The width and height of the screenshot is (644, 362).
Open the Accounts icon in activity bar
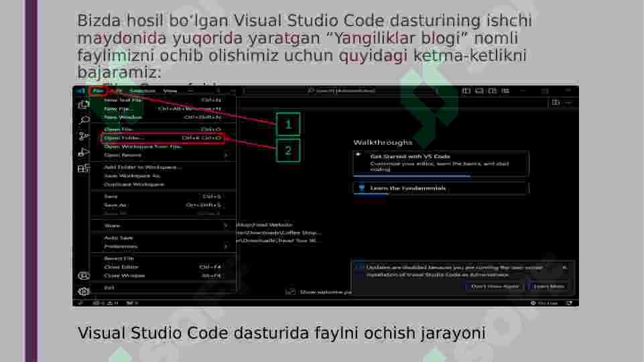coord(83,276)
